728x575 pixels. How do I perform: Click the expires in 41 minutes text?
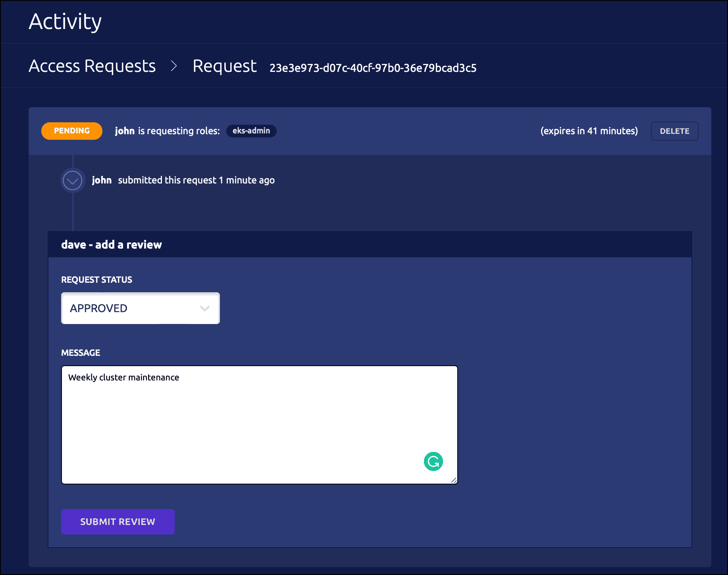coord(589,131)
